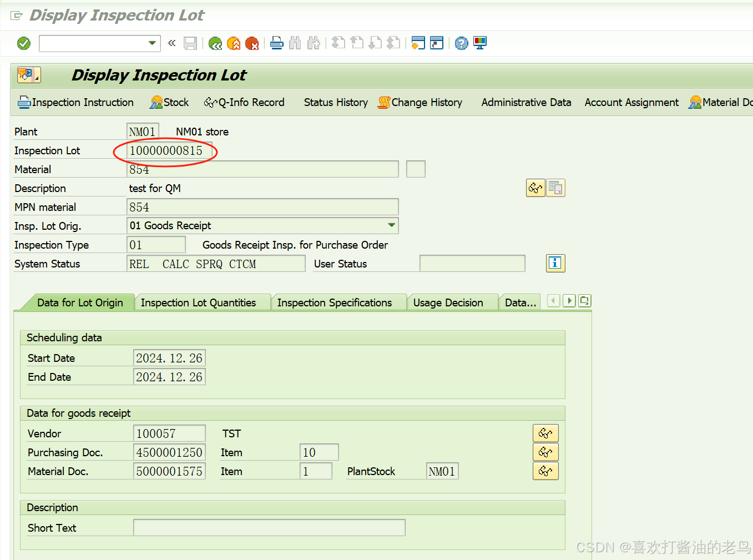Click the green Back arrow icon
This screenshot has height=560, width=753.
coord(215,43)
